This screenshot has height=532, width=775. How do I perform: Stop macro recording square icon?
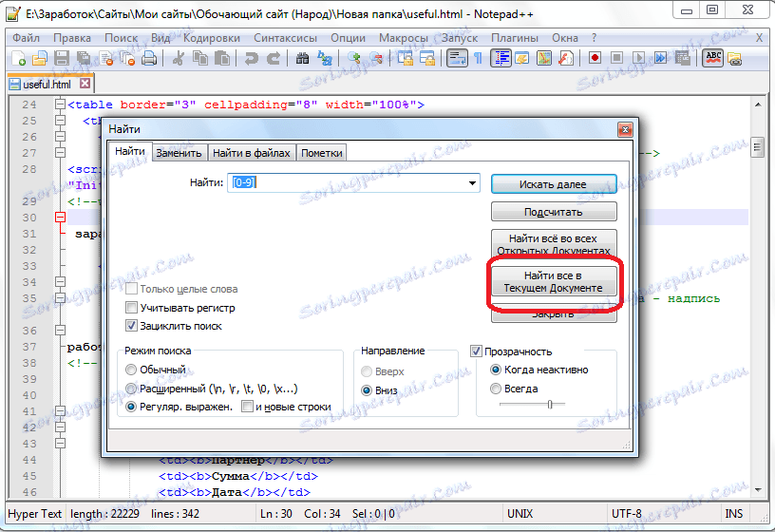616,58
